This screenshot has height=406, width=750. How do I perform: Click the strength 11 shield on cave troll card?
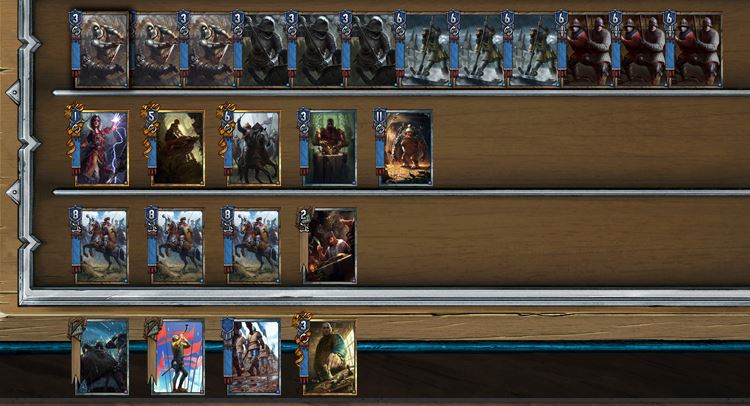[x=379, y=117]
